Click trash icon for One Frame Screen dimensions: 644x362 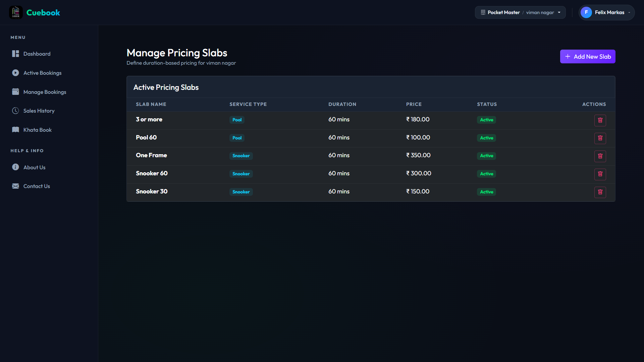point(600,156)
